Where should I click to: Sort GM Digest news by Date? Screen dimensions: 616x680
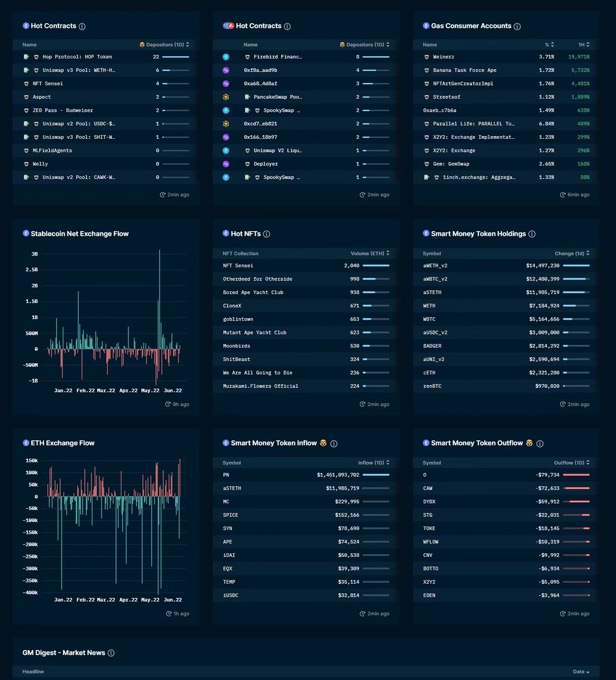pos(581,671)
